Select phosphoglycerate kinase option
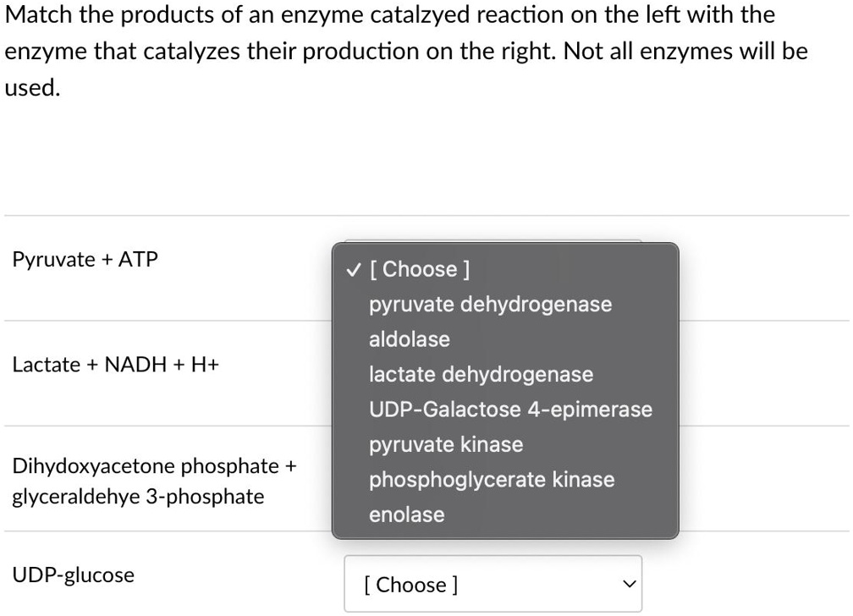Viewport: 853px width, 616px height. click(492, 479)
